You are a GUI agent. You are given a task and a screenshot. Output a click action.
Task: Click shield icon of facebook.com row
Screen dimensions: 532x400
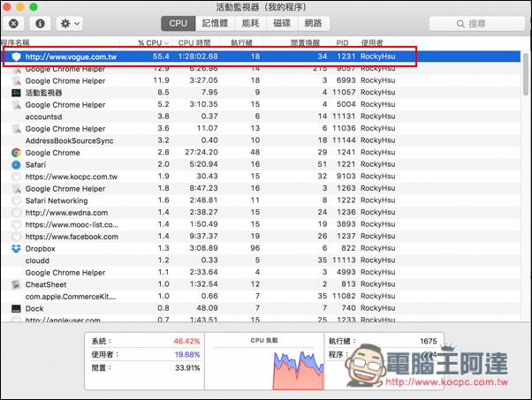click(x=16, y=237)
